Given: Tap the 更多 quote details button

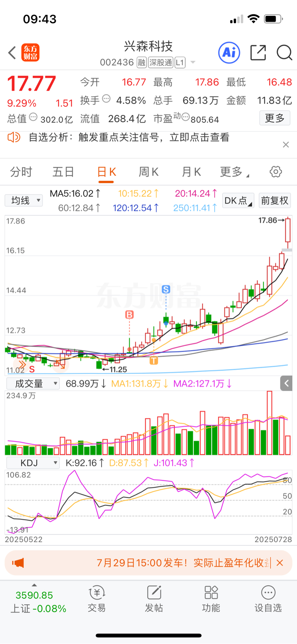Looking at the screenshot, I should click(275, 118).
